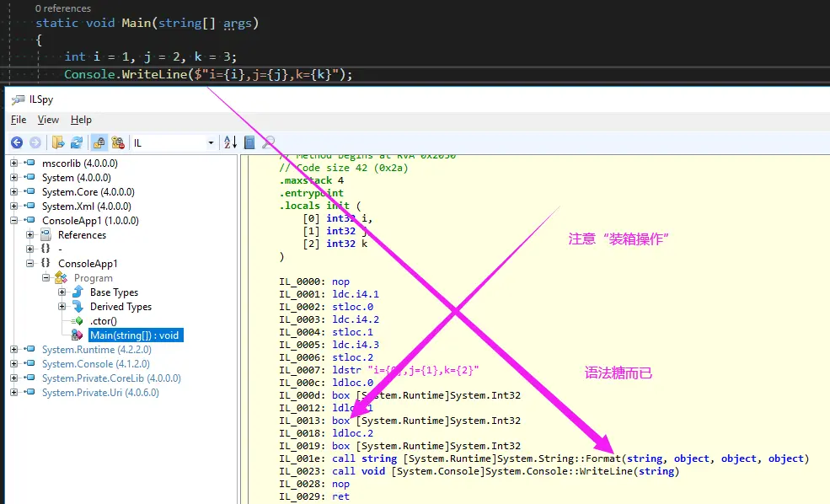
Task: Click the .ctor() method icon
Action: (78, 321)
